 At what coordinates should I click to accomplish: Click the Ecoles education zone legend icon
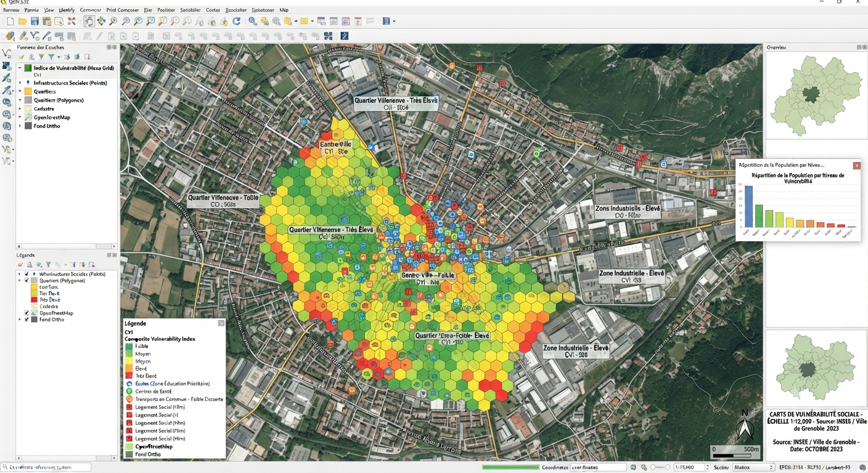[x=129, y=384]
